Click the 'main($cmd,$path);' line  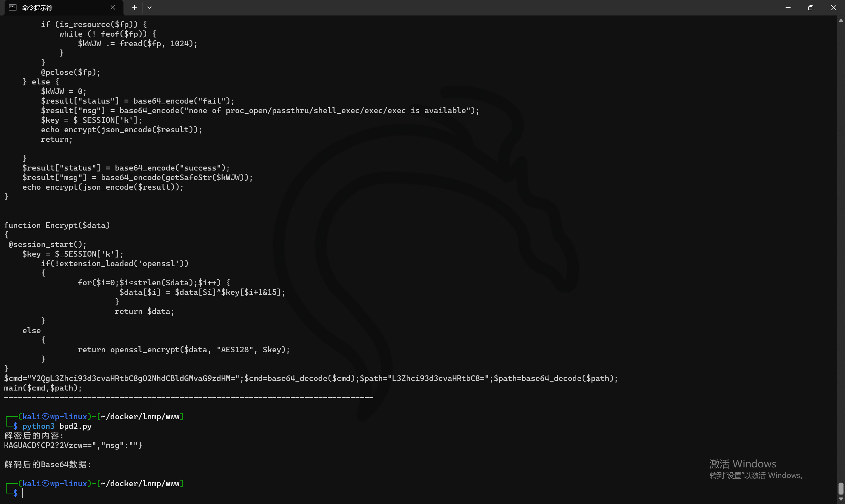tap(43, 388)
